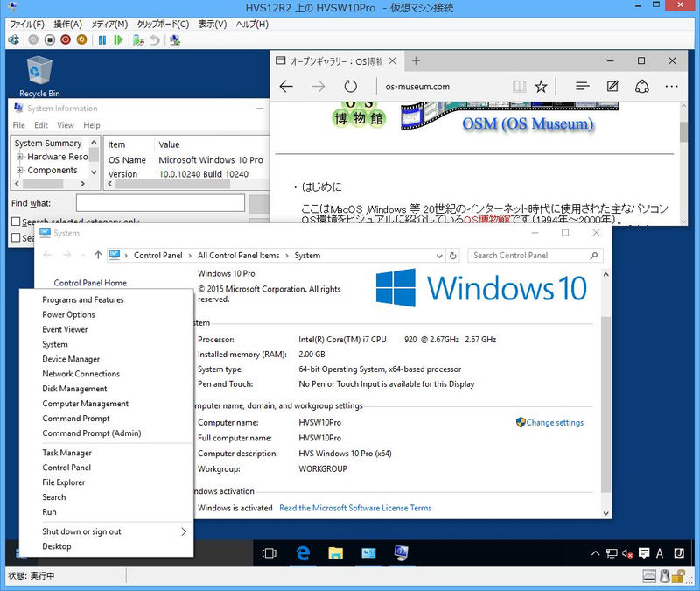Viewport: 700px width, 591px height.
Task: Click the green Reset VM play icon
Action: point(118,39)
